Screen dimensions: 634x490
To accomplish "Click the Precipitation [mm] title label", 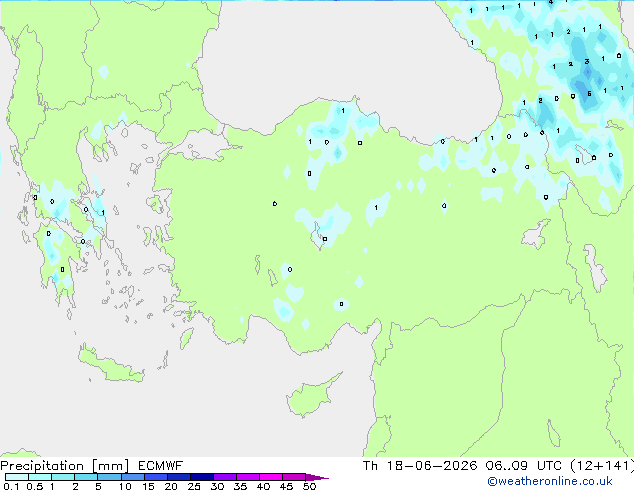I will [x=65, y=466].
